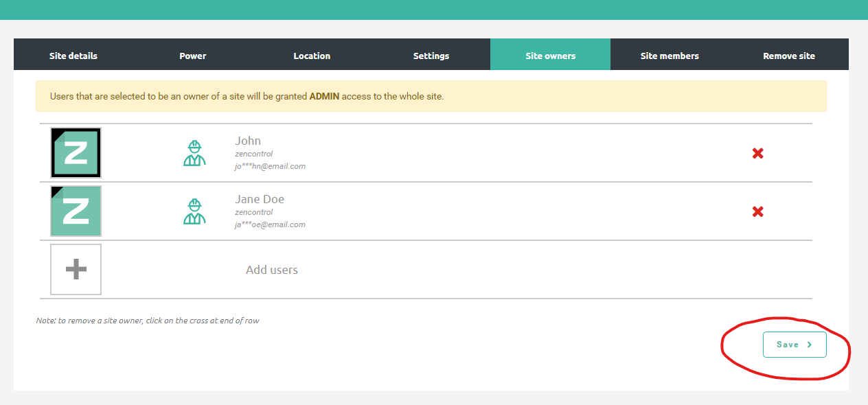This screenshot has width=868, height=405.
Task: Remove John with the red cross
Action: tap(758, 153)
